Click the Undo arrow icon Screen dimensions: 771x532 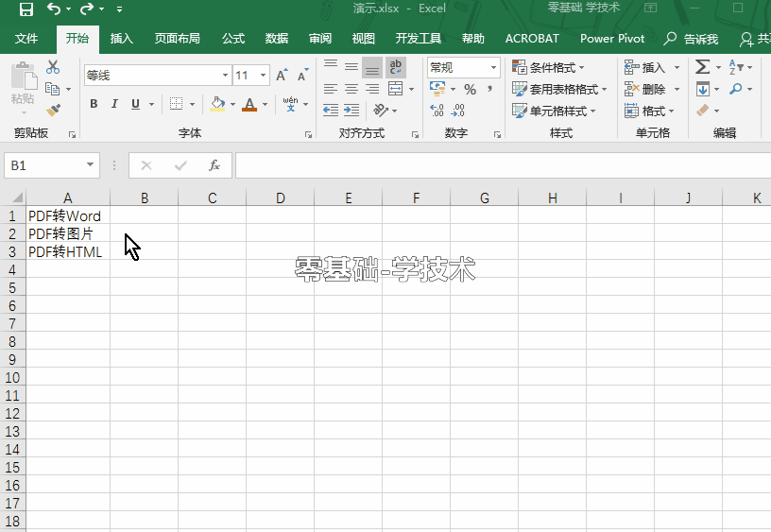54,9
